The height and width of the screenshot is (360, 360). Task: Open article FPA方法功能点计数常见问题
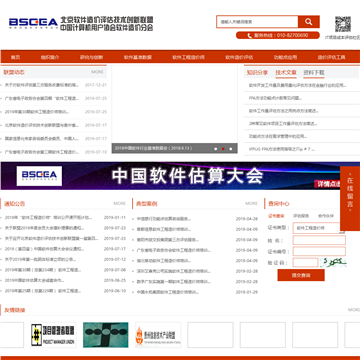coord(275,98)
